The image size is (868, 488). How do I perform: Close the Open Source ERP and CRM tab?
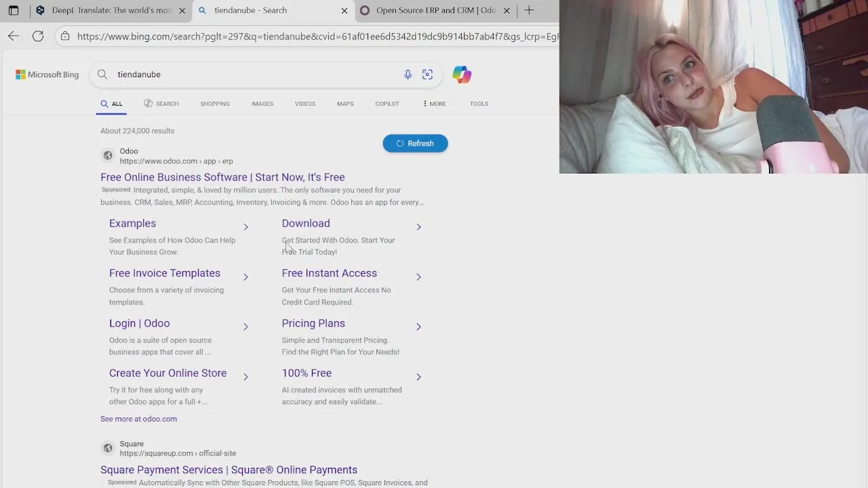tap(506, 10)
